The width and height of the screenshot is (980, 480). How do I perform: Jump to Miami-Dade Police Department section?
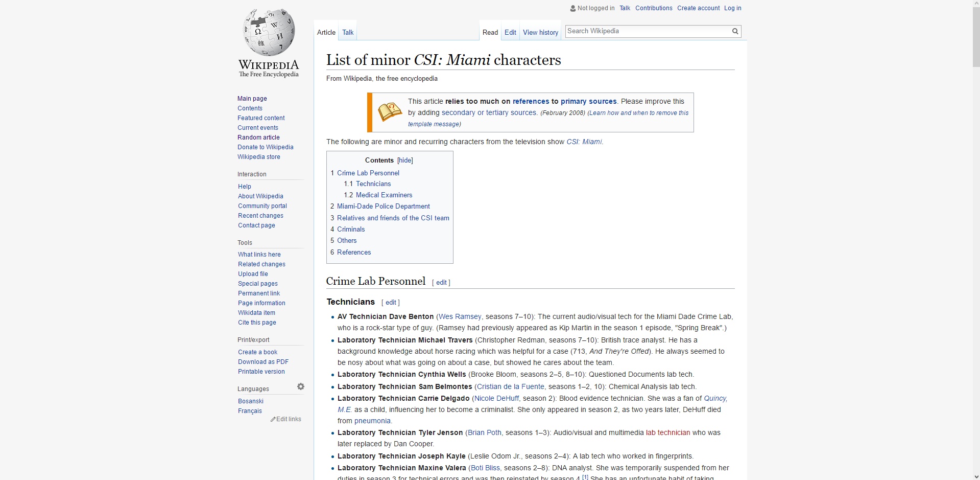click(x=384, y=207)
